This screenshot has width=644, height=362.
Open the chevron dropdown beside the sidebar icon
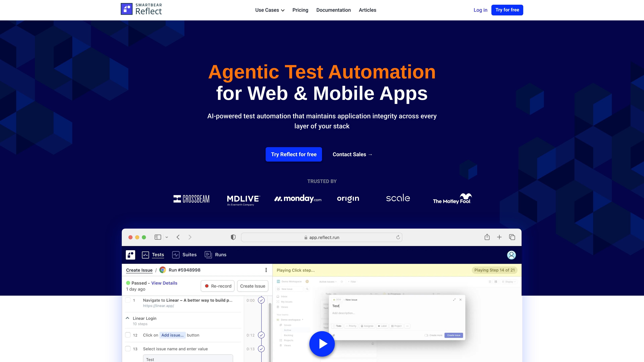(167, 237)
